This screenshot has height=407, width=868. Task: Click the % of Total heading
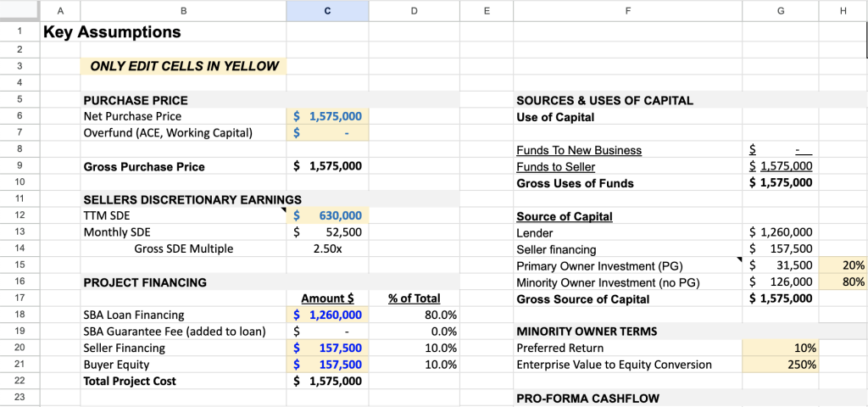point(414,298)
